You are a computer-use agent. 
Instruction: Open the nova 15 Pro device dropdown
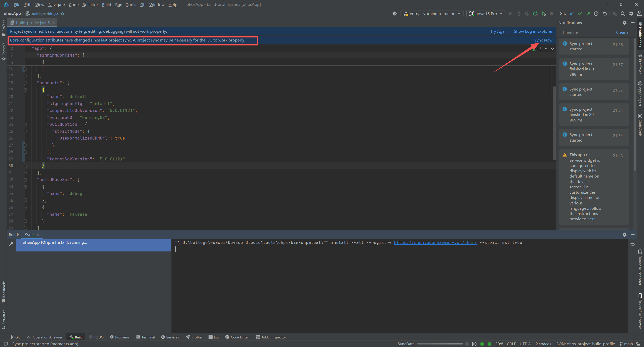pyautogui.click(x=486, y=14)
